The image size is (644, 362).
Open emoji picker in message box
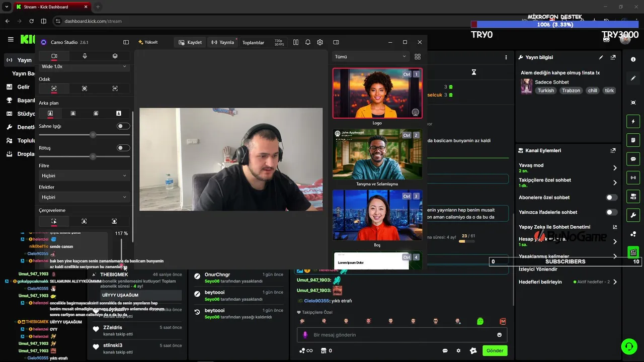click(x=499, y=335)
